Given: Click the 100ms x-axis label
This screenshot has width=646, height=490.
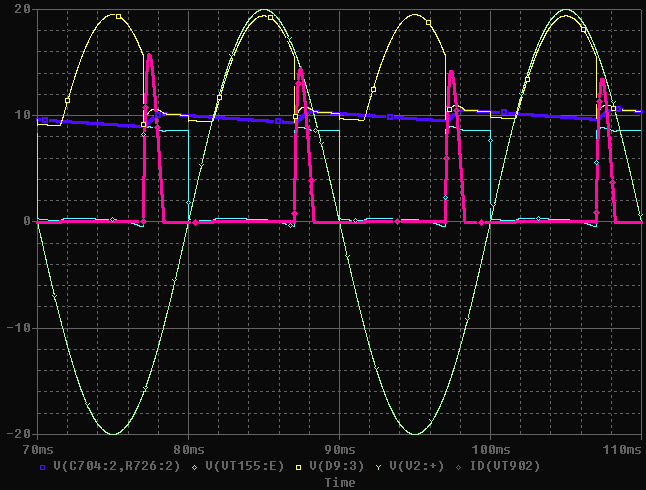Looking at the screenshot, I should click(x=491, y=450).
